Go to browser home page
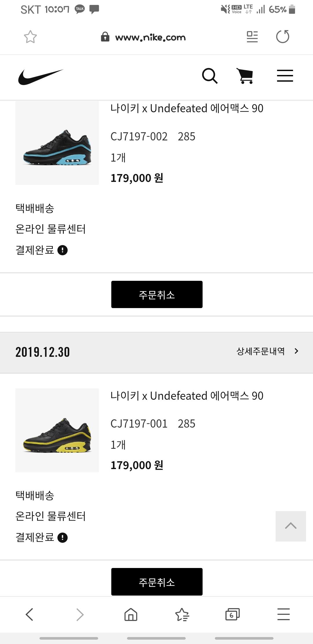313x644 pixels. [131, 614]
